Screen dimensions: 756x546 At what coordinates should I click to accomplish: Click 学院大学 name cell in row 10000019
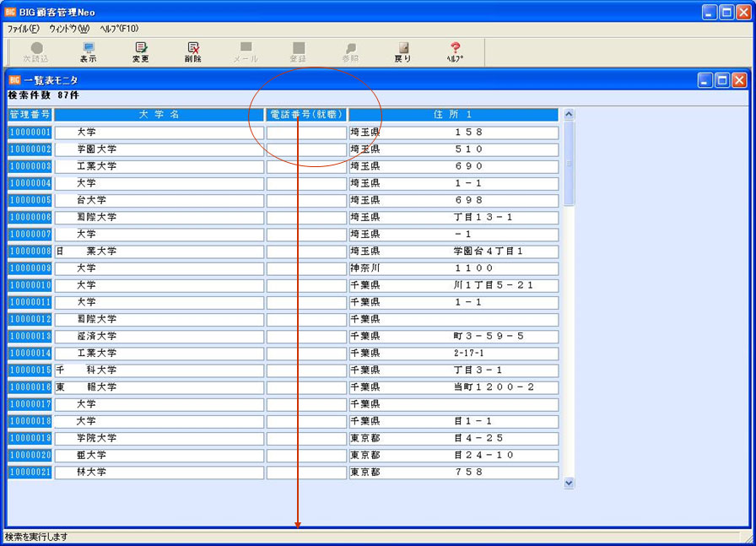159,439
